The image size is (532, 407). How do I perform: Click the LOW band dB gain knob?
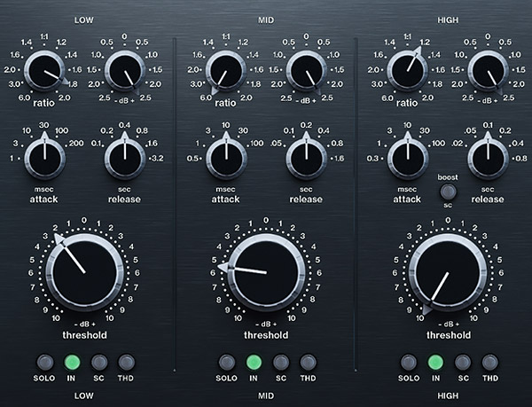[x=124, y=71]
